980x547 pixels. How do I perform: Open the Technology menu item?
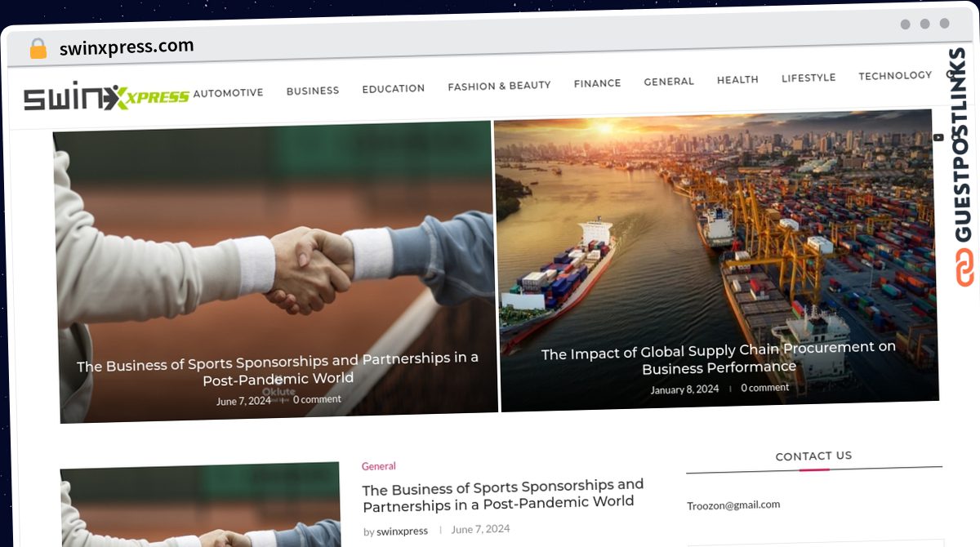[895, 75]
